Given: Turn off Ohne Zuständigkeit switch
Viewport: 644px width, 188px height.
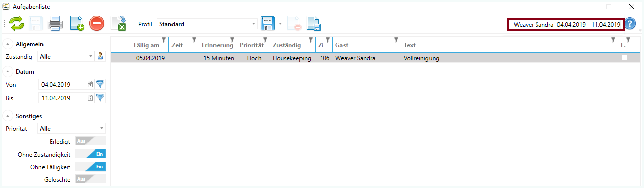Looking at the screenshot, I should tap(91, 154).
